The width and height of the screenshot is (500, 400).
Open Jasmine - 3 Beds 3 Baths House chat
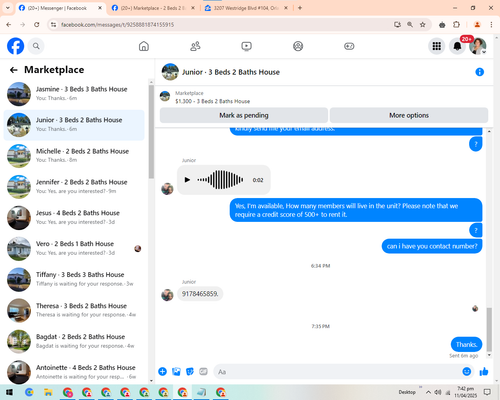click(x=74, y=94)
